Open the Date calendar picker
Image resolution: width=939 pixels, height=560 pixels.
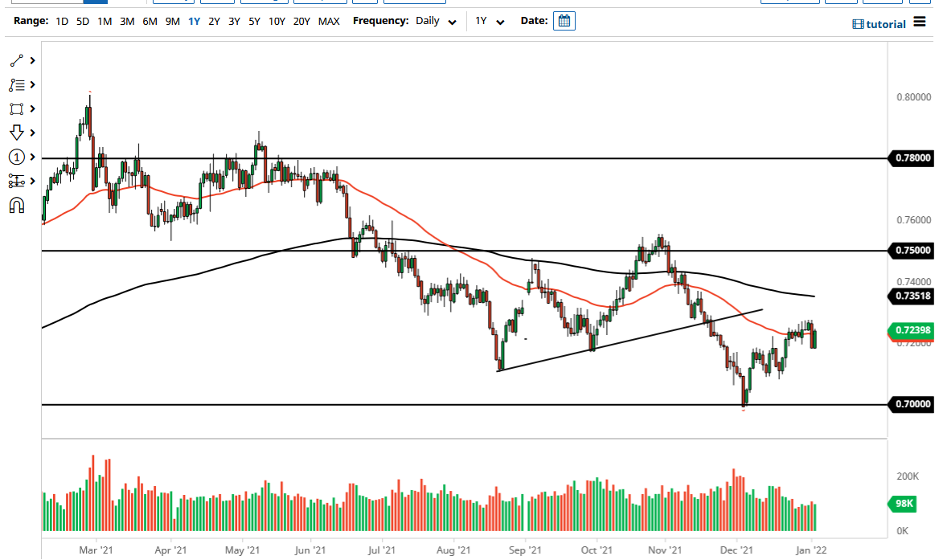pos(564,21)
